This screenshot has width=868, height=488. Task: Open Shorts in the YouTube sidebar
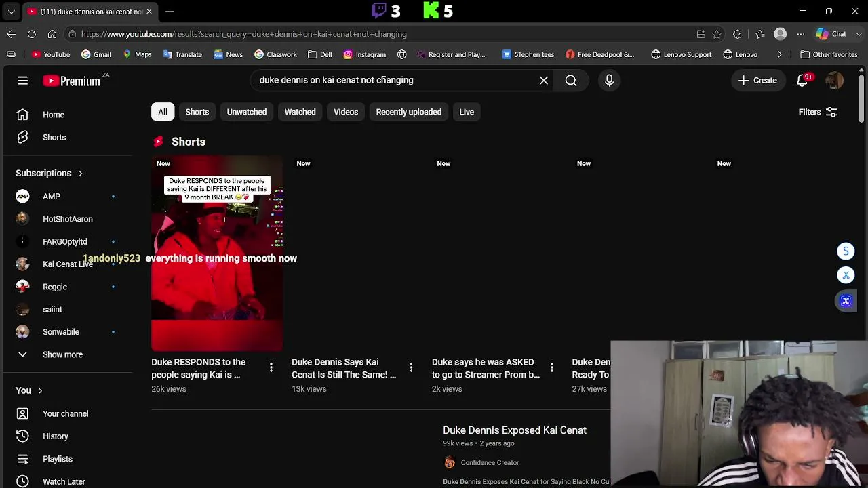68,137
